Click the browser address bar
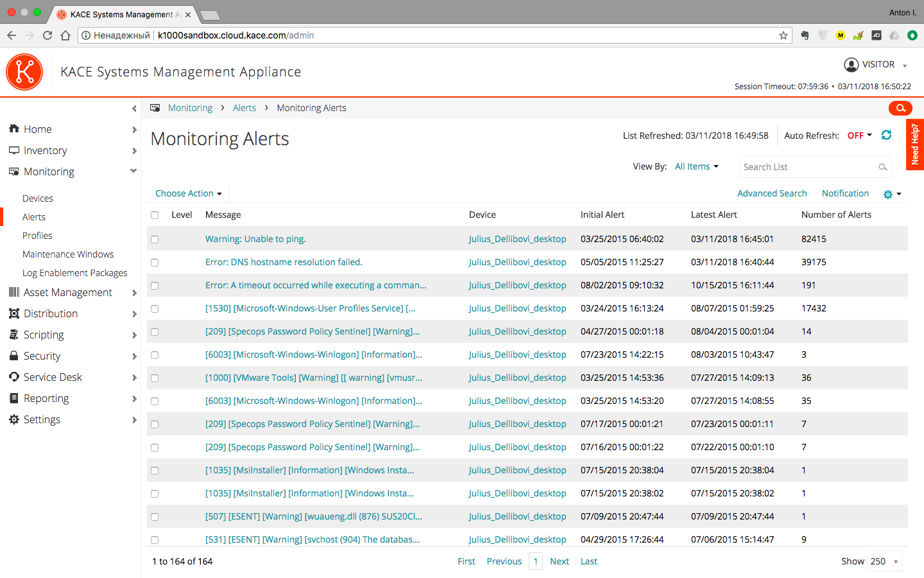Viewport: 924px width, 578px height. click(436, 35)
